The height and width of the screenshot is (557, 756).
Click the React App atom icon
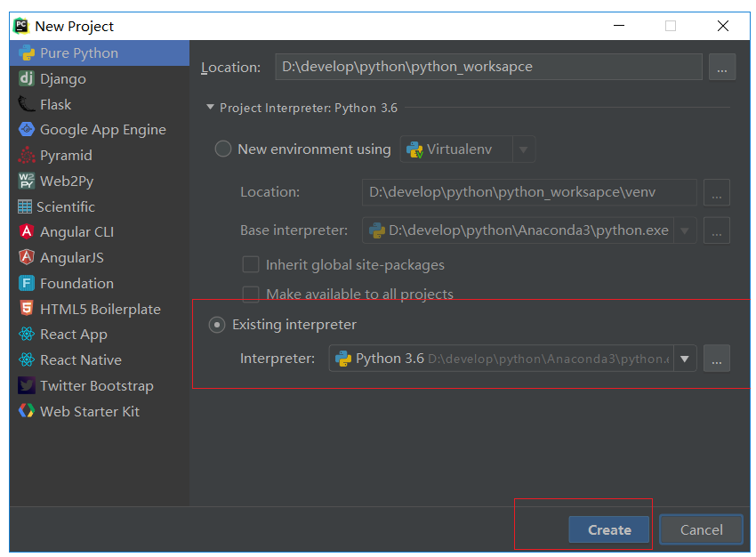pyautogui.click(x=27, y=335)
